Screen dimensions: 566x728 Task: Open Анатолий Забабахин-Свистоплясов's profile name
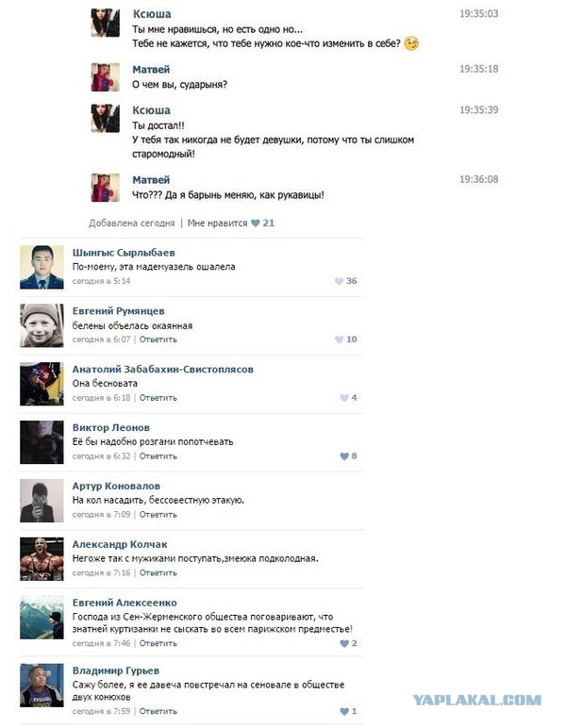[162, 369]
